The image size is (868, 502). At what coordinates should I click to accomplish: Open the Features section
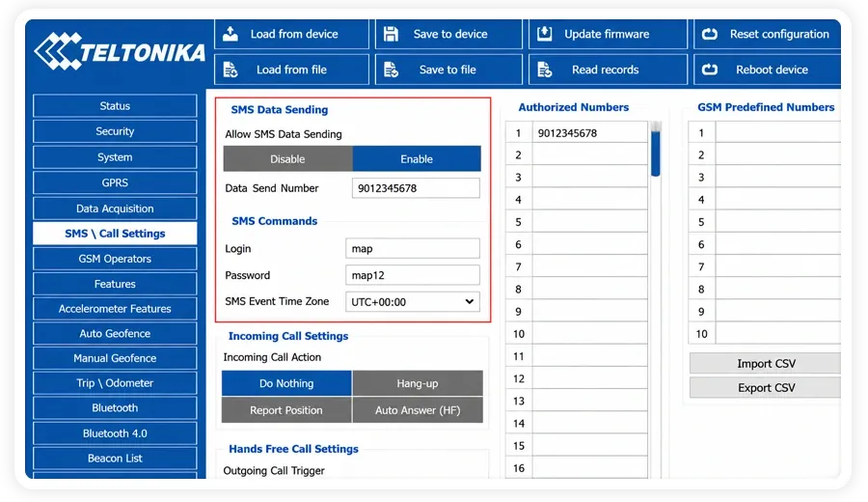click(x=115, y=284)
